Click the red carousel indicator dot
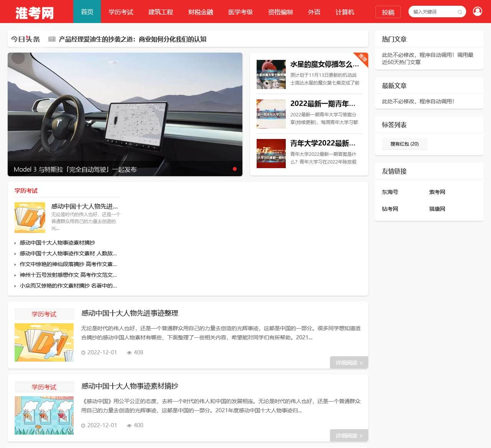The image size is (491, 448). (235, 169)
